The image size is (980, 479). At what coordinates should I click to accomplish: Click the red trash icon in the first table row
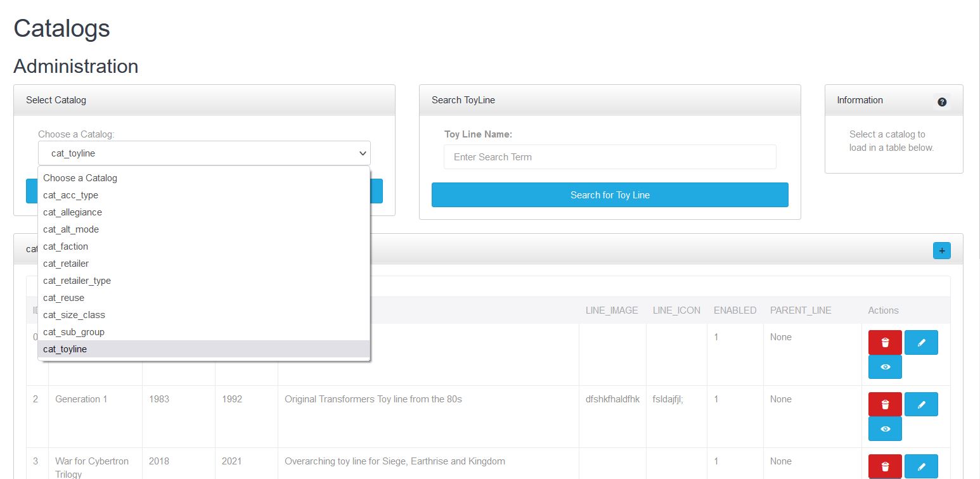885,342
